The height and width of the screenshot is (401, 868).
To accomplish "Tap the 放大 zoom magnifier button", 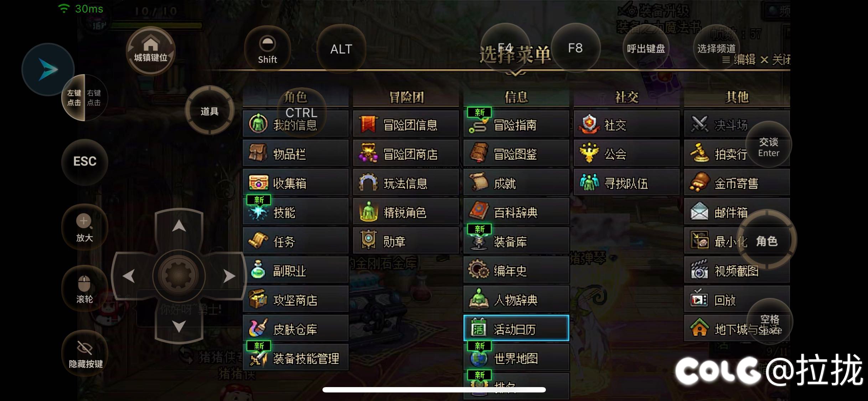I will [84, 227].
